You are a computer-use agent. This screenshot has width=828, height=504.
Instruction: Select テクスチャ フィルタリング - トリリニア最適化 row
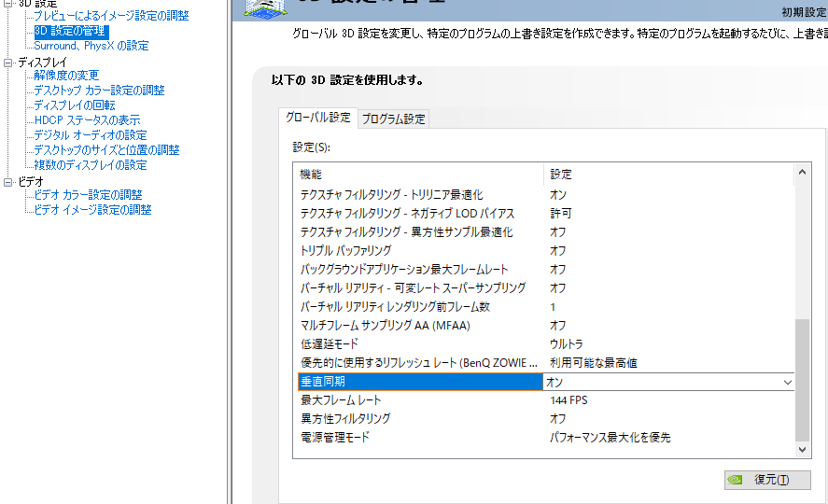click(x=545, y=195)
